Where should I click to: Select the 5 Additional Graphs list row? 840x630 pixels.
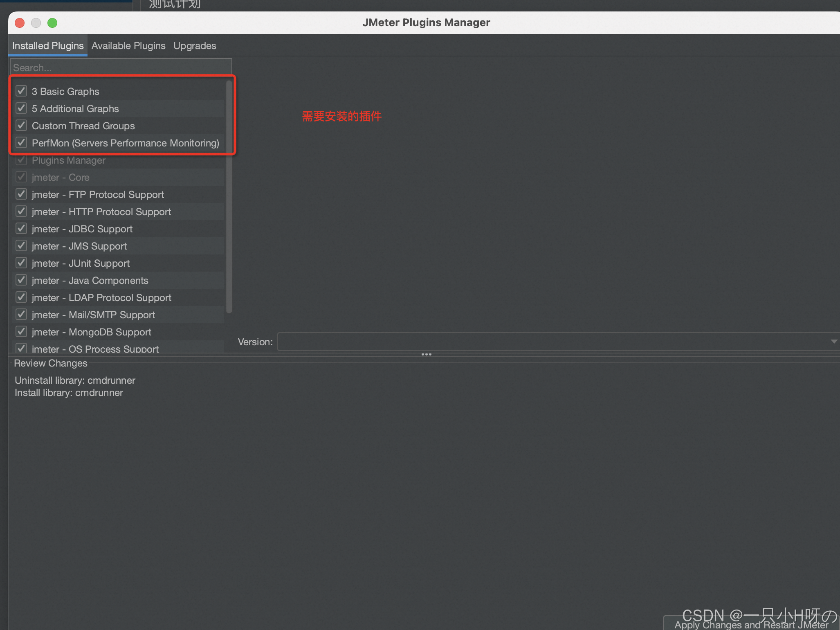[119, 108]
